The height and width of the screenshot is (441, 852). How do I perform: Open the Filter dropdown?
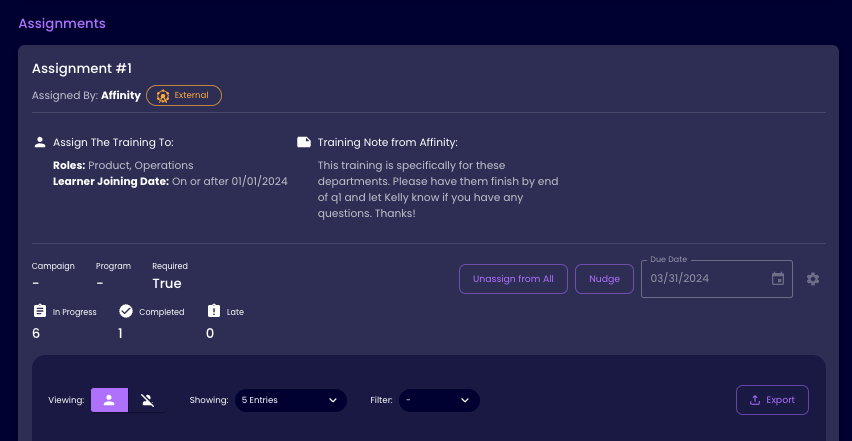(x=439, y=400)
